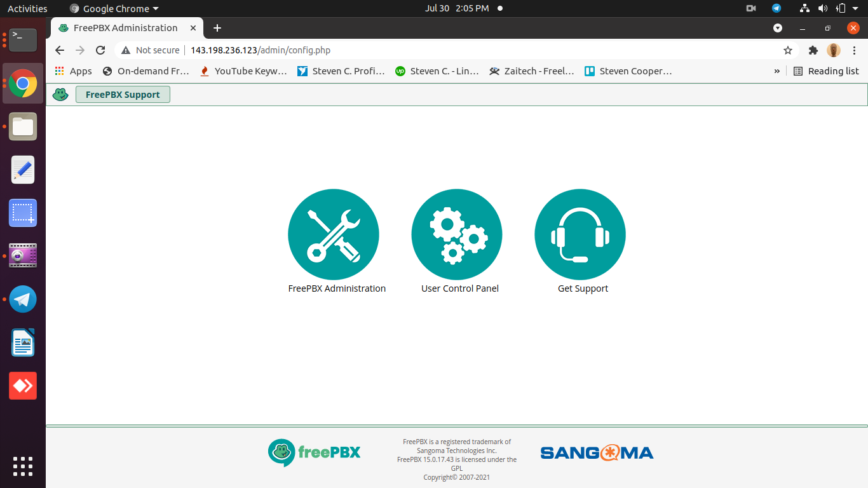Open the clock and calendar panel

pos(457,8)
